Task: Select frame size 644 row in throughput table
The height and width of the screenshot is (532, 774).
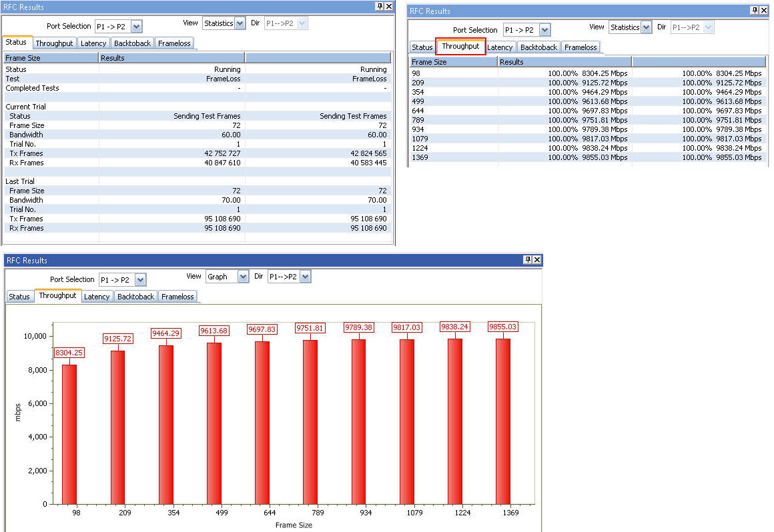Action: coord(587,111)
